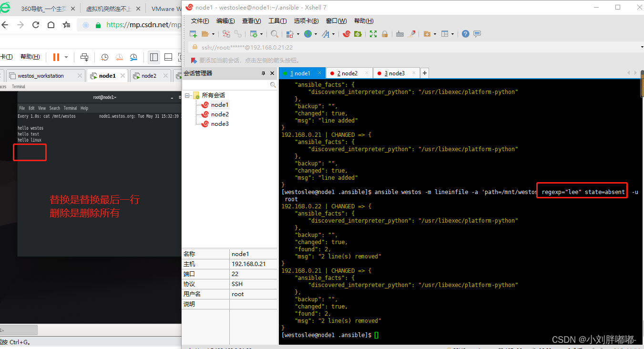Launch Xshell red swirl icon
The width and height of the screenshot is (644, 349).
pyautogui.click(x=347, y=34)
